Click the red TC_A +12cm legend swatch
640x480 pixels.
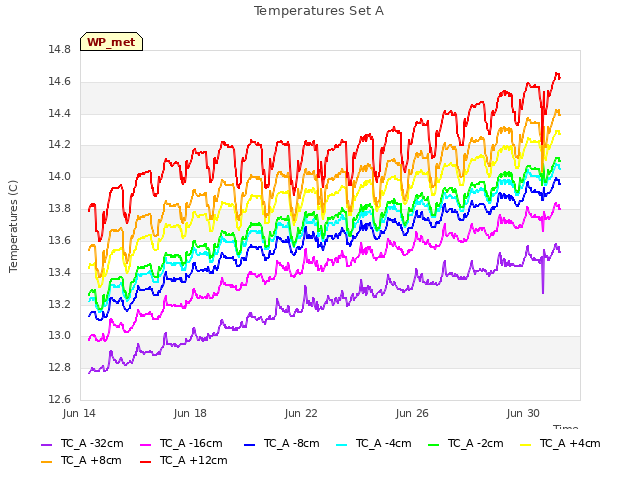coord(146,462)
